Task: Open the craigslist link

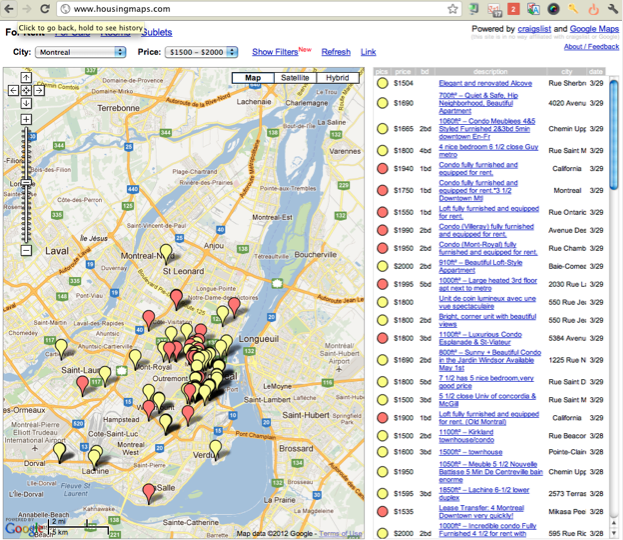Action: (x=534, y=29)
